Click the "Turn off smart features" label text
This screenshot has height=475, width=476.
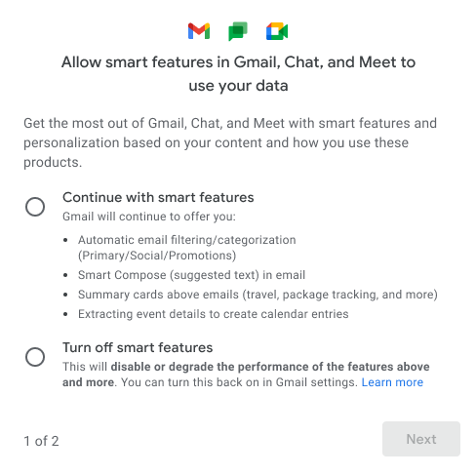pyautogui.click(x=138, y=347)
